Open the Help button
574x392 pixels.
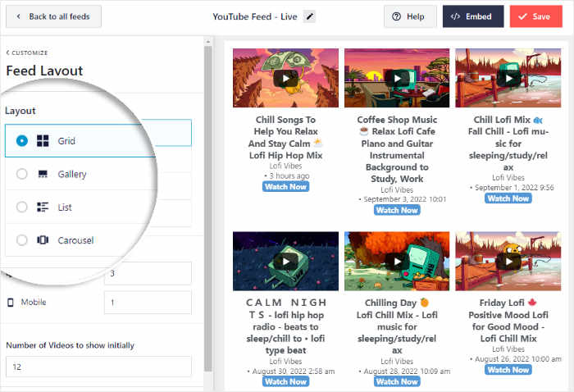point(410,16)
